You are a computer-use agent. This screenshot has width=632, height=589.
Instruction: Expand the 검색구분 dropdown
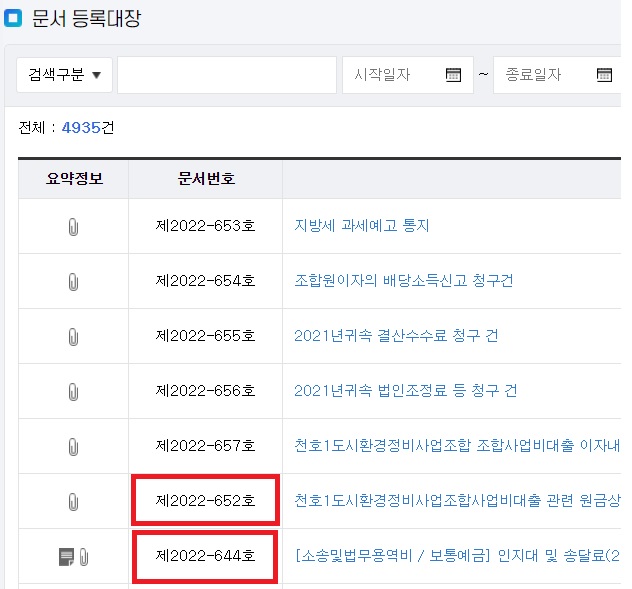point(64,75)
